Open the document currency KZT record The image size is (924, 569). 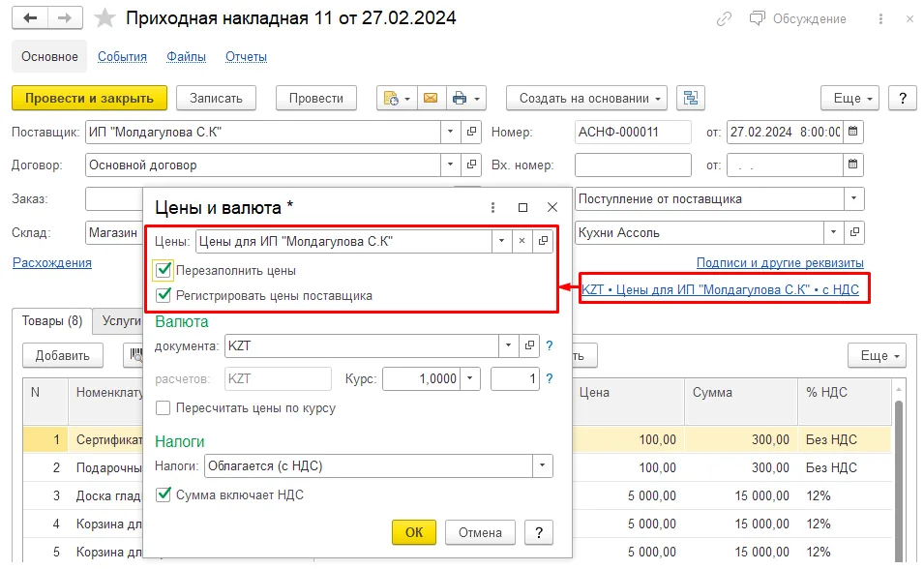click(529, 346)
